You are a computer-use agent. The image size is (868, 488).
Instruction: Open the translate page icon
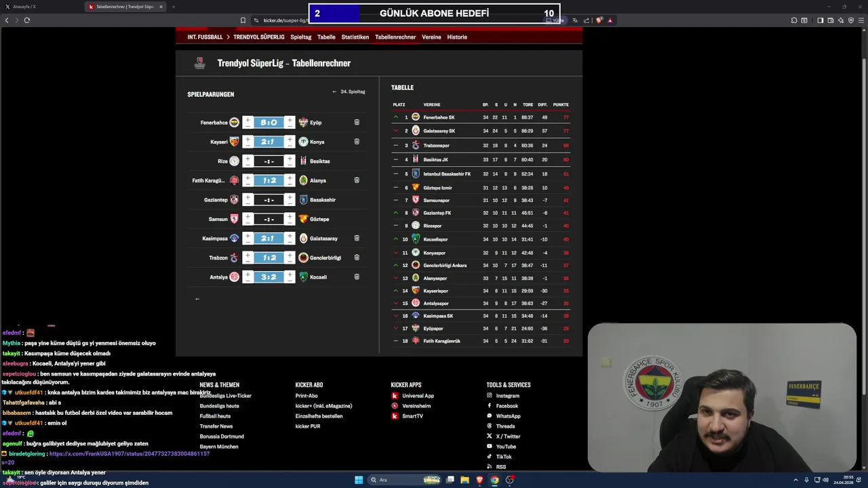click(x=575, y=20)
